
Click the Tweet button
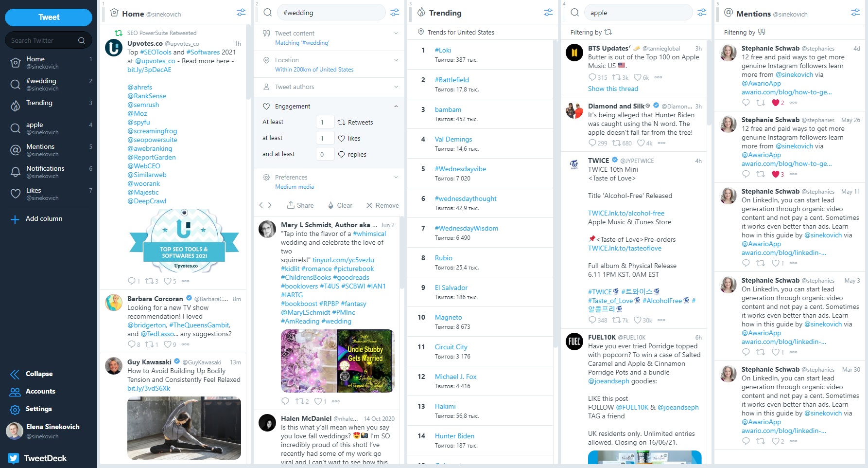(x=49, y=18)
